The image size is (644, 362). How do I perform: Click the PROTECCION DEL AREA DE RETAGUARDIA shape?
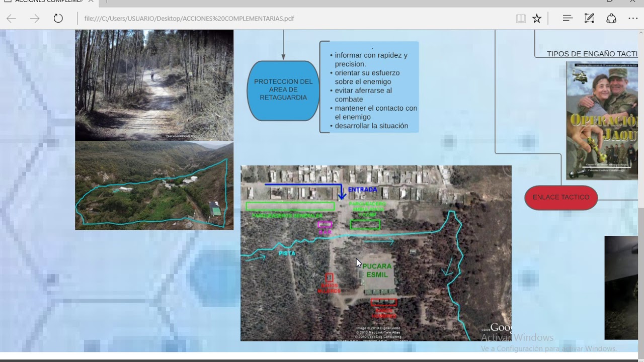283,91
